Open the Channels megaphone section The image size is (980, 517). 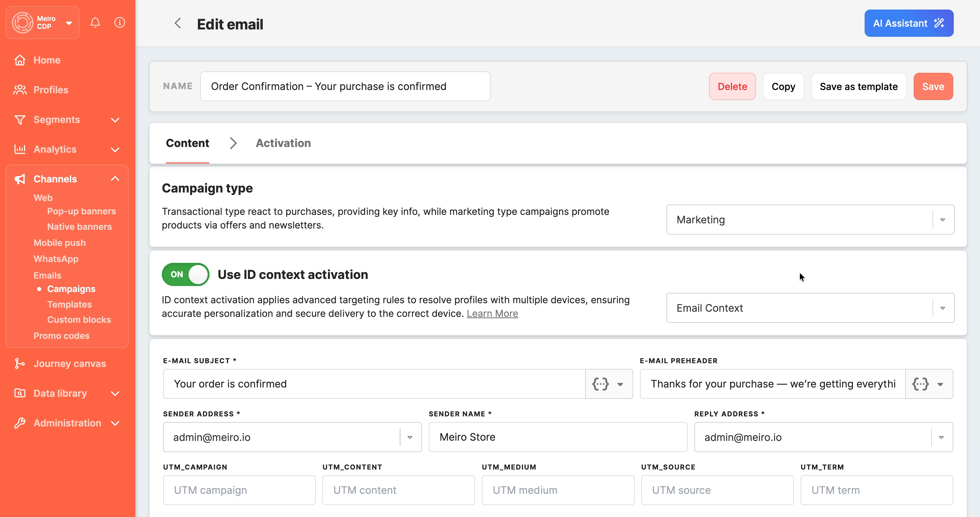[x=20, y=179]
